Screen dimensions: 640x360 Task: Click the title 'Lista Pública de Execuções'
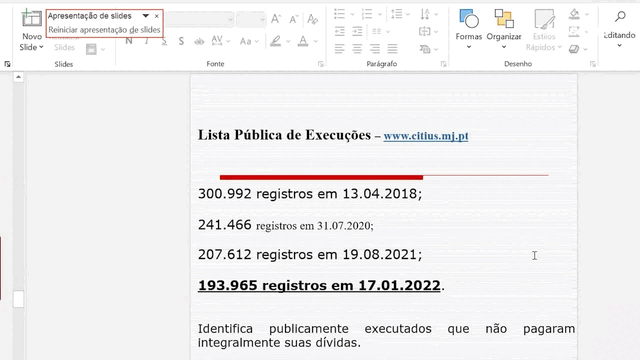284,135
